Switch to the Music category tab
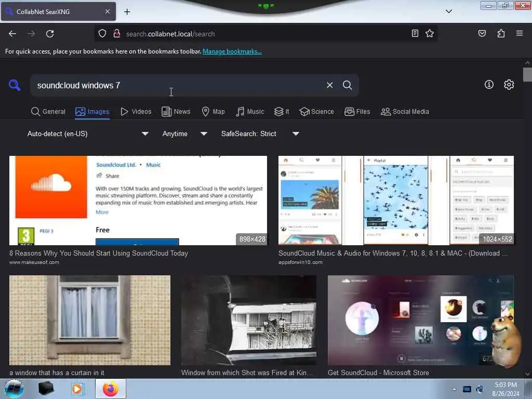This screenshot has height=399, width=532. 250,112
